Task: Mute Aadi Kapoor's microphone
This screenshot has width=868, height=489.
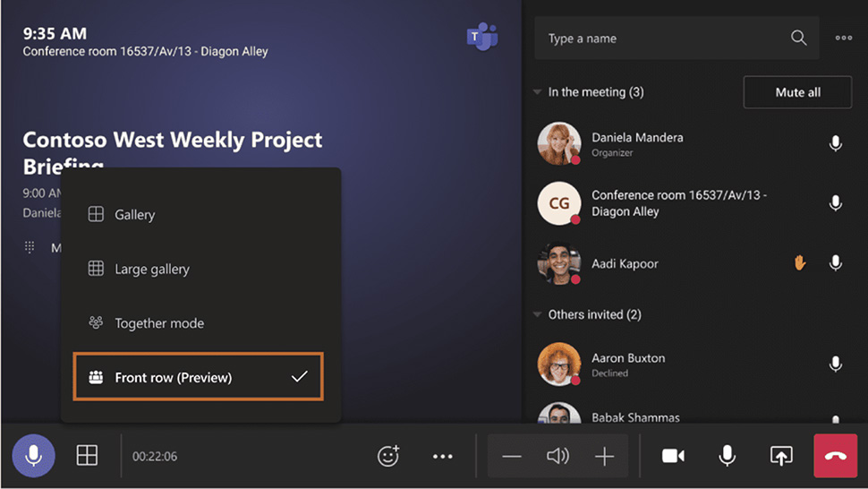Action: click(836, 262)
